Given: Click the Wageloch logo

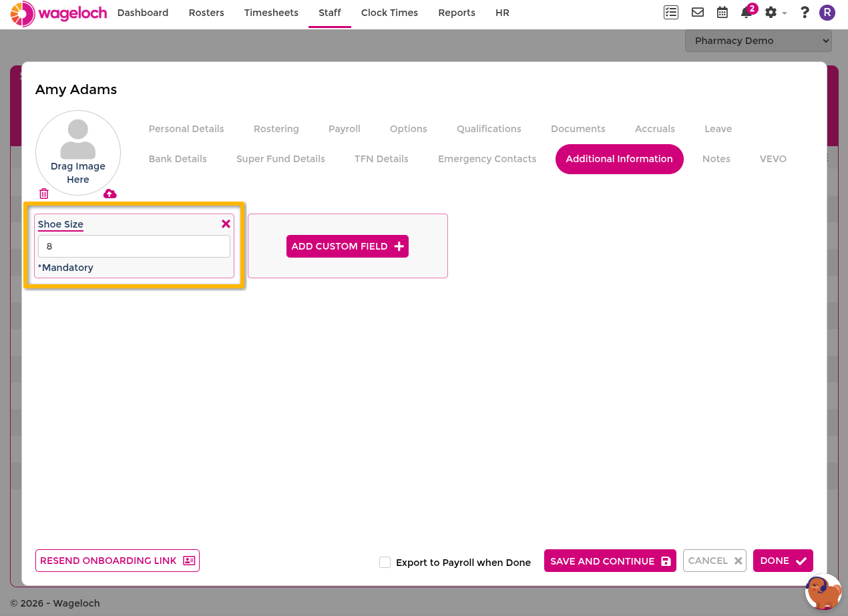Looking at the screenshot, I should [x=59, y=13].
